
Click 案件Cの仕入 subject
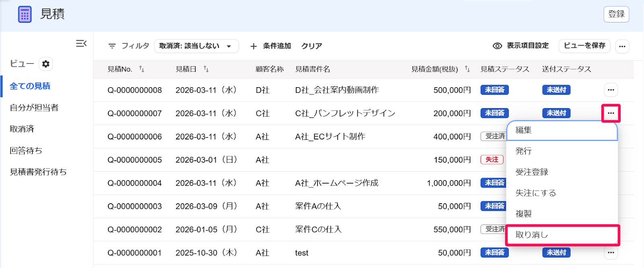click(x=318, y=230)
